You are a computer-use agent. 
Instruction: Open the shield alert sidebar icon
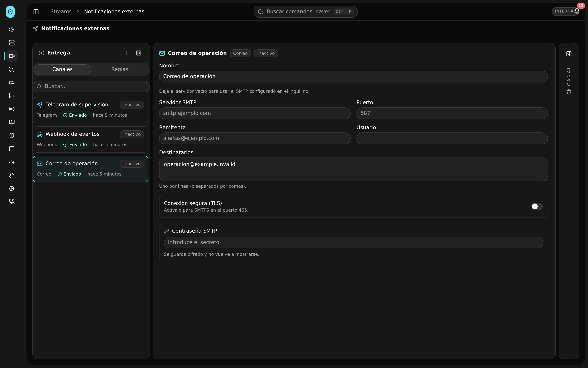coord(12,136)
